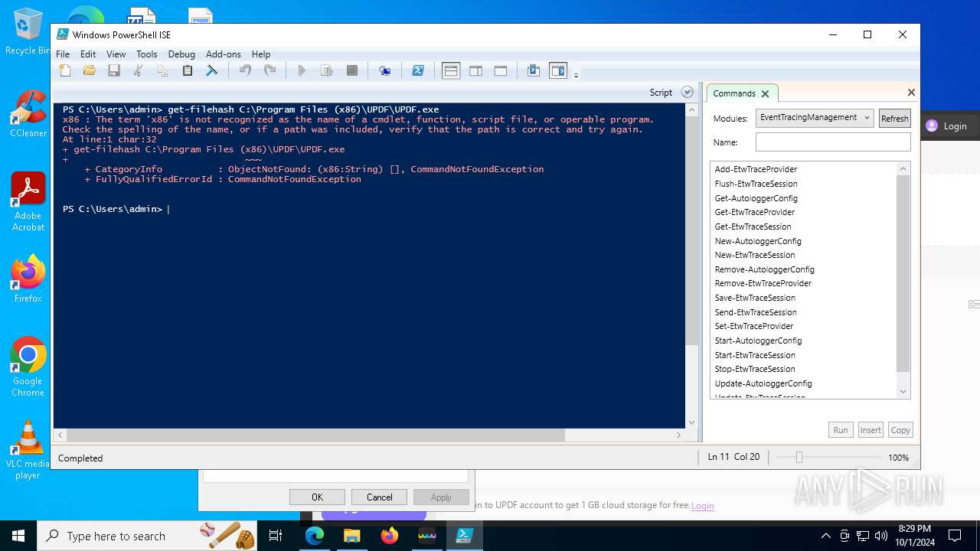This screenshot has height=551, width=980.
Task: Select Remove-AutologgerConfig command
Action: click(x=764, y=269)
